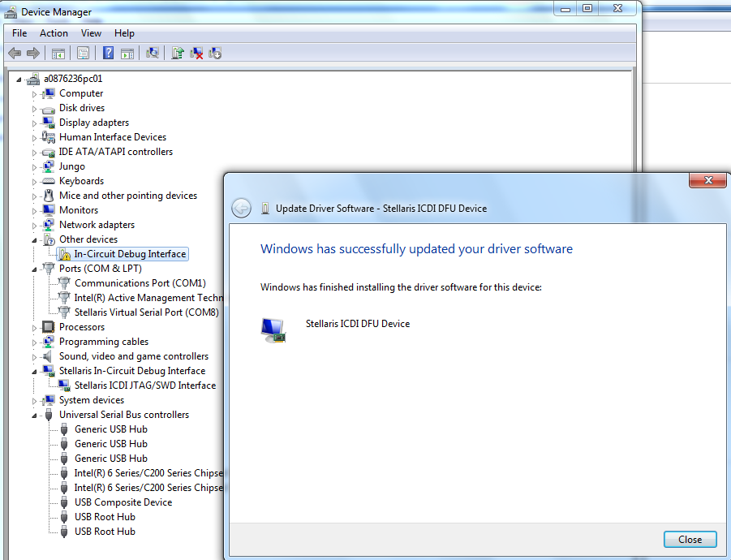Open the File menu

(x=19, y=33)
